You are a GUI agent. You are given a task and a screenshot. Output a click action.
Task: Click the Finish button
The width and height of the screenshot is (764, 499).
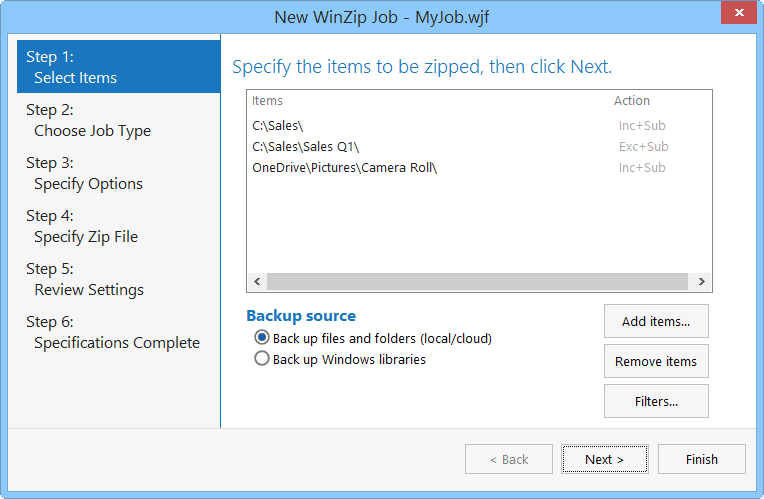click(702, 459)
